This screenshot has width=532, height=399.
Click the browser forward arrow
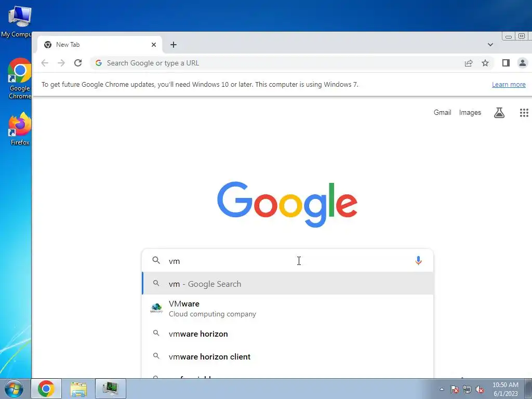click(61, 63)
